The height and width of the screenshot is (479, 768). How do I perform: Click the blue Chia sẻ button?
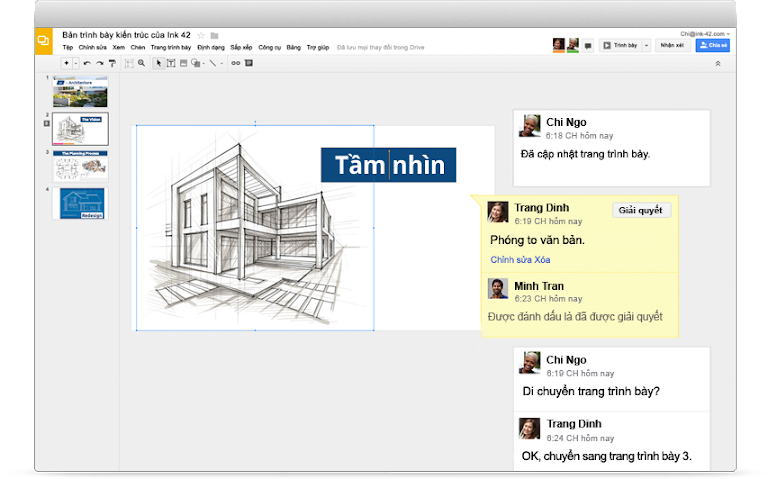click(713, 45)
